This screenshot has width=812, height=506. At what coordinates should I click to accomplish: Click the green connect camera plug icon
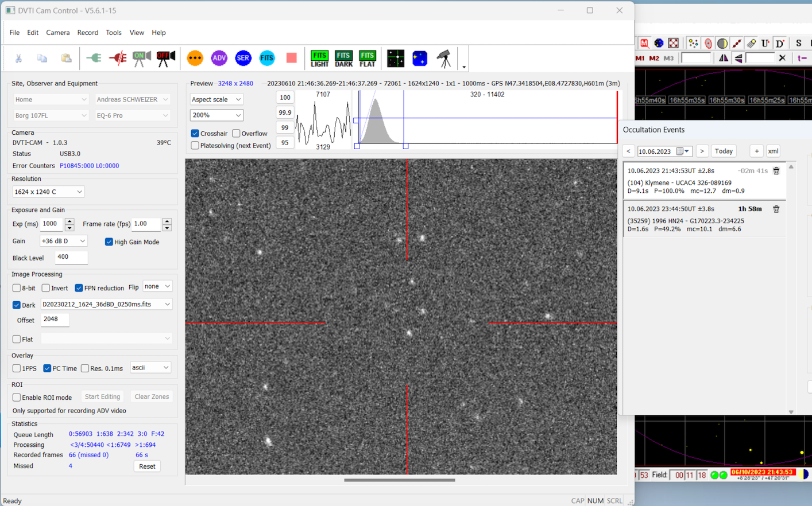pyautogui.click(x=94, y=58)
